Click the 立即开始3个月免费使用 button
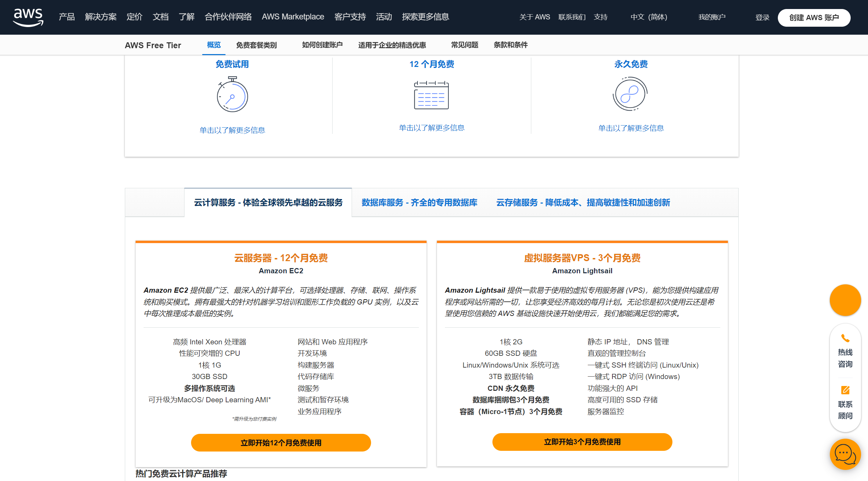 click(x=582, y=442)
